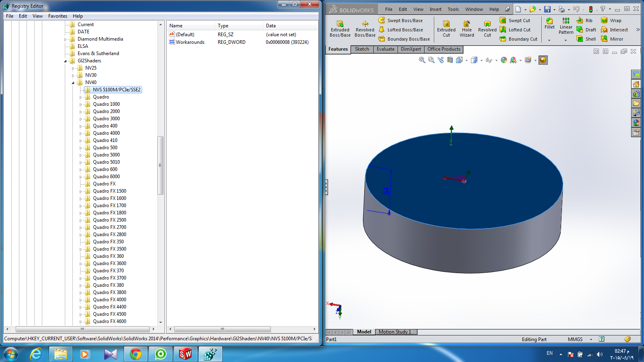644x362 pixels.
Task: Click the values pane horizontal scrollbar thumb
Action: (223, 329)
